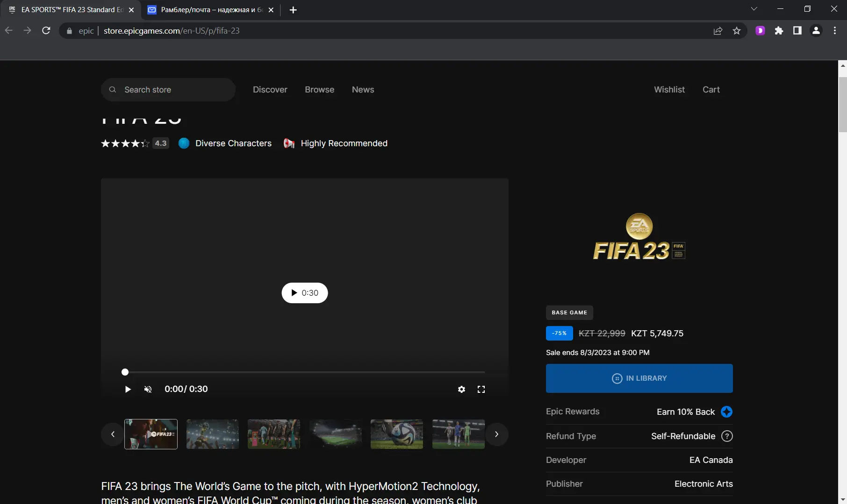The width and height of the screenshot is (847, 504).
Task: Click the Electronic Arts publisher name
Action: coord(703,484)
